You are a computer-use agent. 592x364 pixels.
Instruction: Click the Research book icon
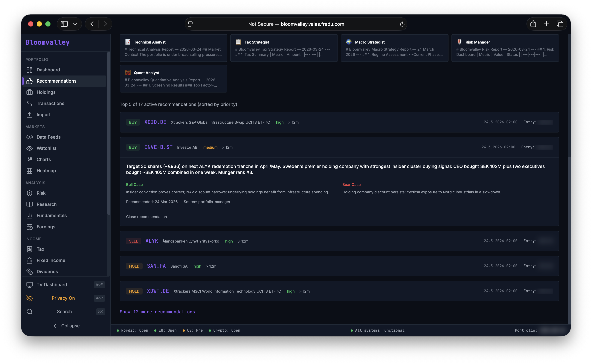(29, 204)
